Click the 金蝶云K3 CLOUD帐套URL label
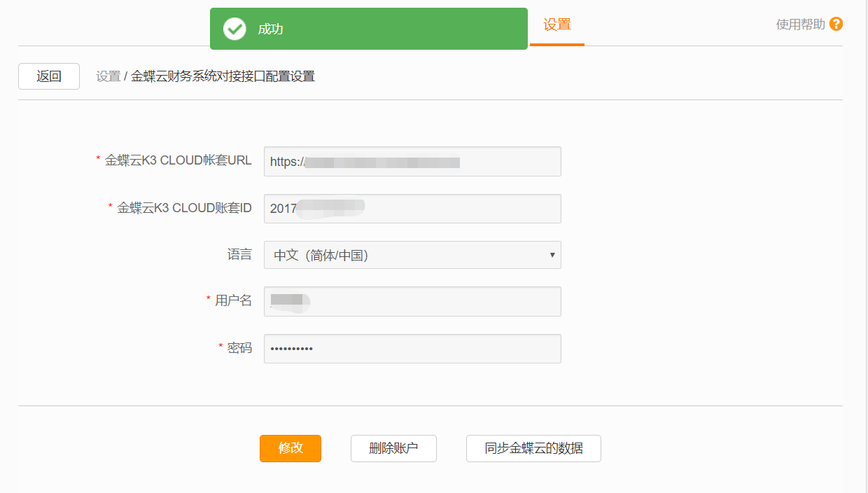 (178, 160)
